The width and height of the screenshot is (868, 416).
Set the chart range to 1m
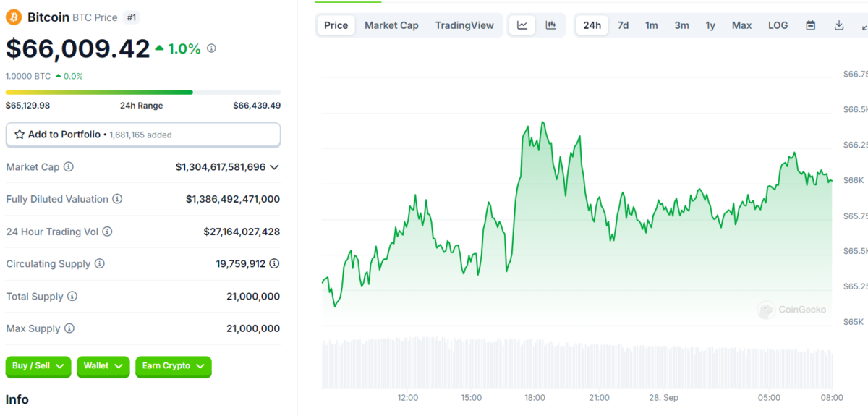pos(652,25)
